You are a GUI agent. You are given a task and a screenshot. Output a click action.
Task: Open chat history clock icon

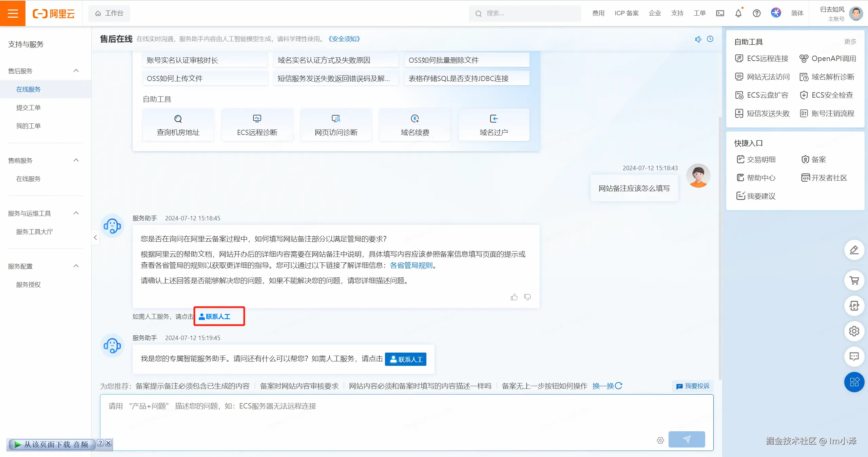pos(710,39)
